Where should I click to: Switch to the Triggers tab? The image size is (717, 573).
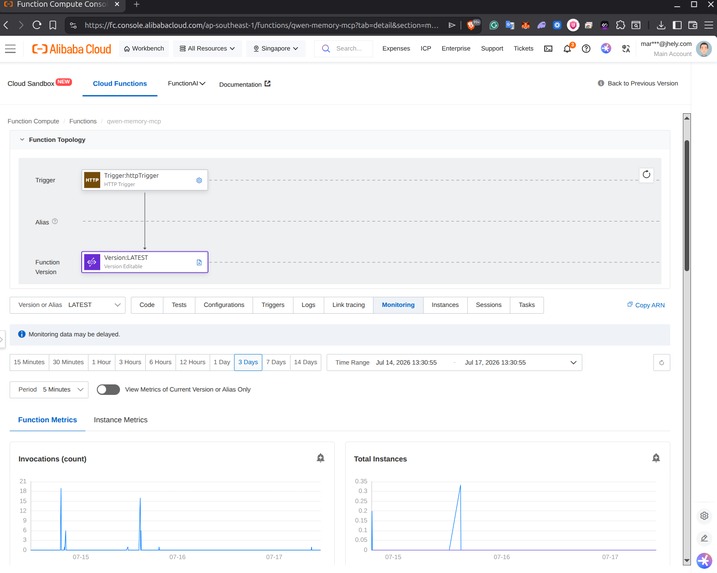(273, 305)
